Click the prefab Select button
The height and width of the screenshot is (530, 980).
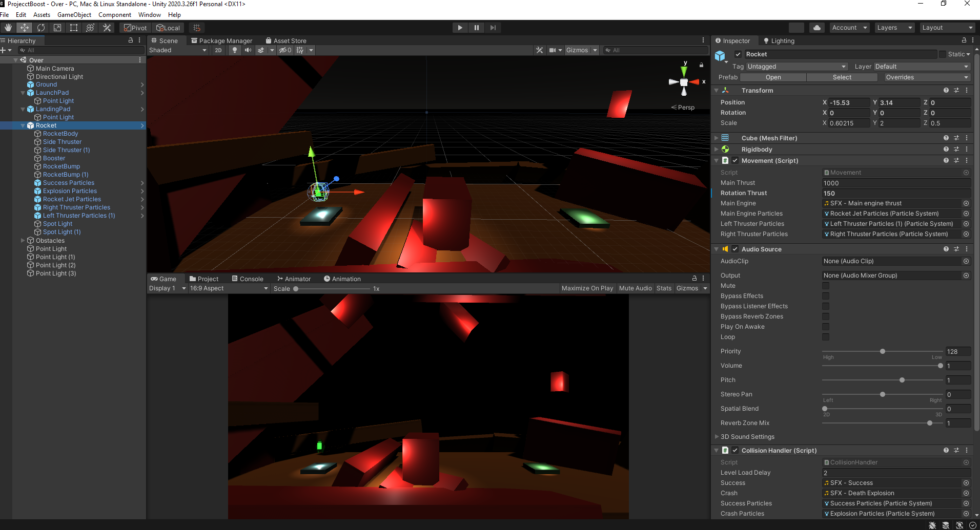coord(842,77)
